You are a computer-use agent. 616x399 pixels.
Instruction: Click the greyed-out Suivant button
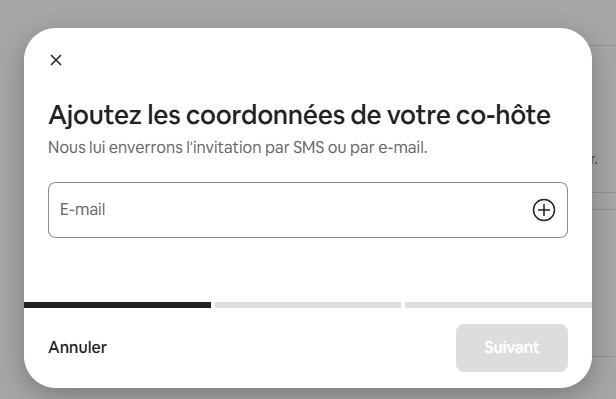click(x=512, y=348)
